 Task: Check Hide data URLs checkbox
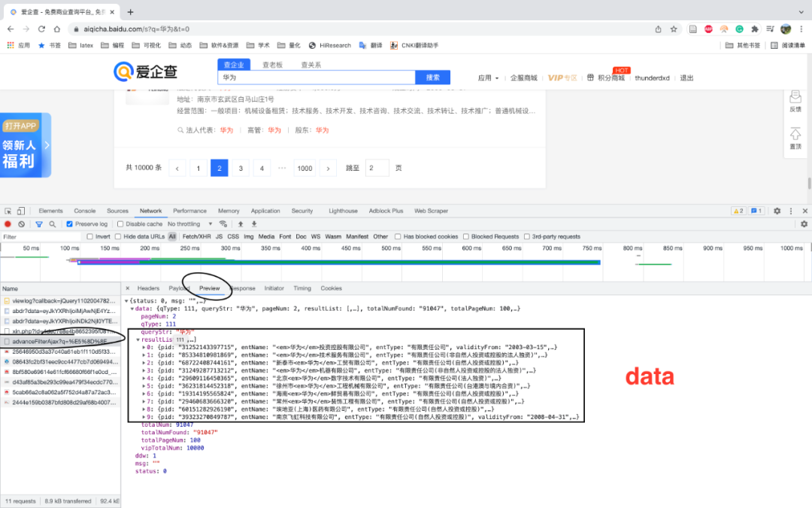[x=118, y=236]
